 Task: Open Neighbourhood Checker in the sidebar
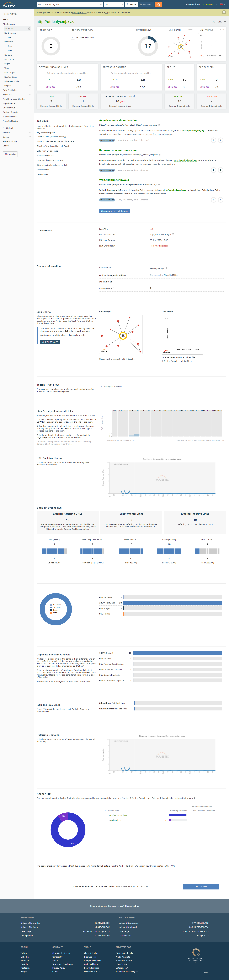click(14, 99)
